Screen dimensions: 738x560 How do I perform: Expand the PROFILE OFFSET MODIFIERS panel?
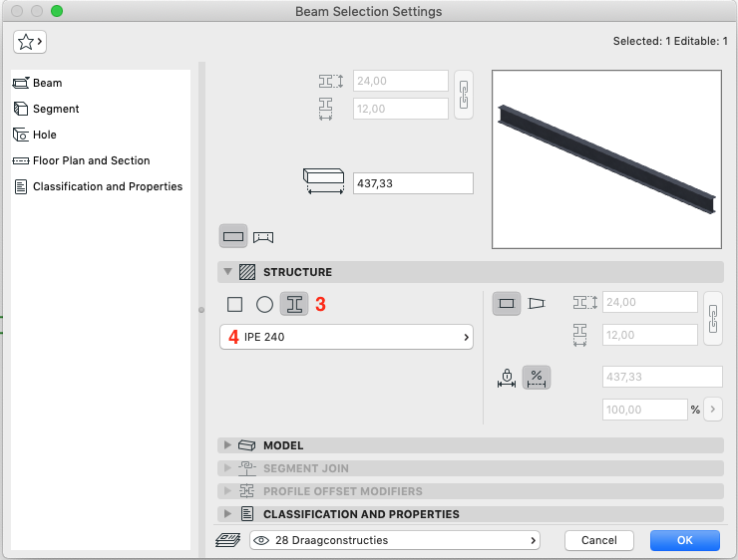227,491
